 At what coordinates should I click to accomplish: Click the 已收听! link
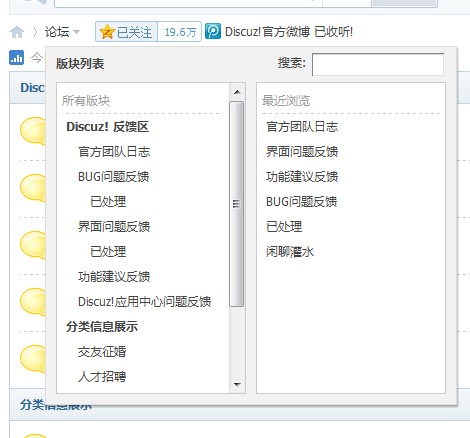pyautogui.click(x=333, y=32)
